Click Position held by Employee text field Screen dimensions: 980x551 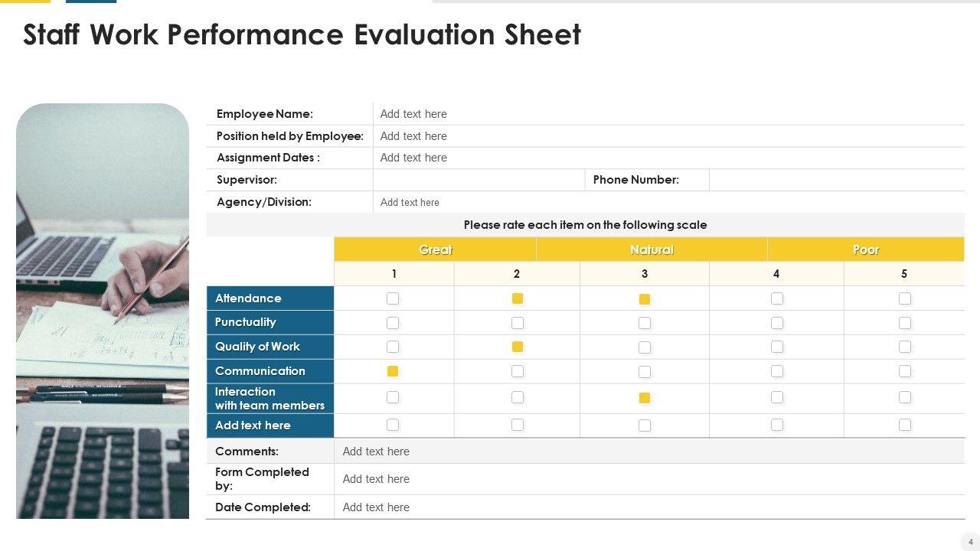pos(668,136)
